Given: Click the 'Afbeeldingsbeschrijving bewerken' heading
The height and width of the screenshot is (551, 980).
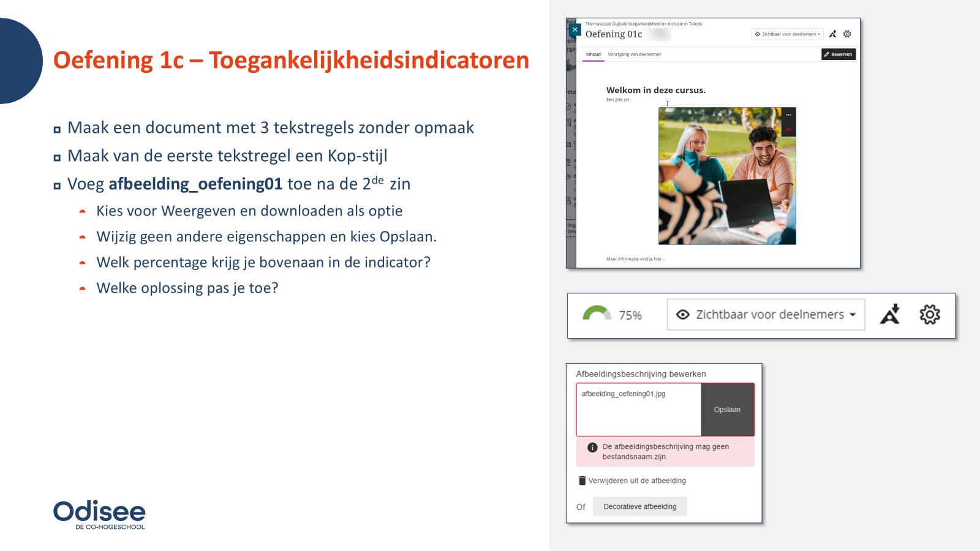Looking at the screenshot, I should tap(641, 374).
